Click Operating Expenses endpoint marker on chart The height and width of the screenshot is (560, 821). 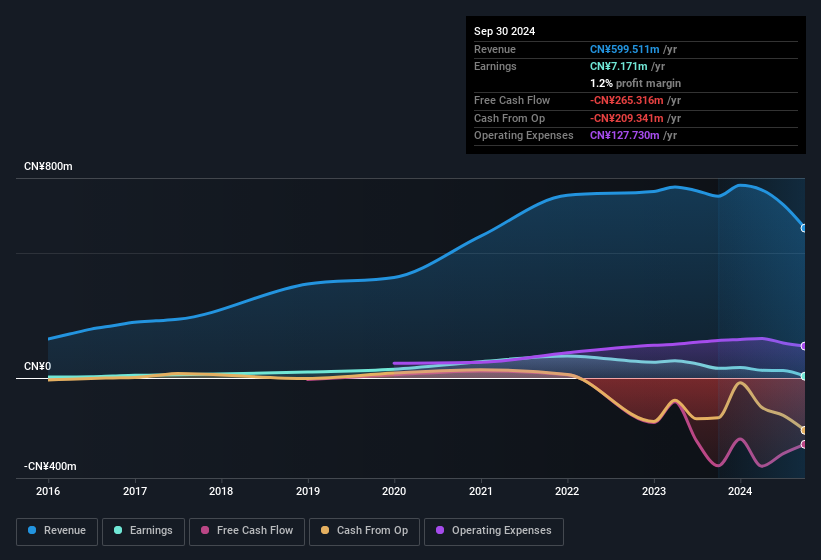pyautogui.click(x=804, y=346)
